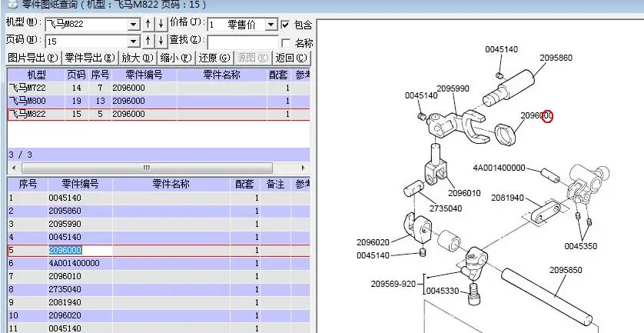Click the 还原(G) restore button
The height and width of the screenshot is (333, 644).
[214, 58]
